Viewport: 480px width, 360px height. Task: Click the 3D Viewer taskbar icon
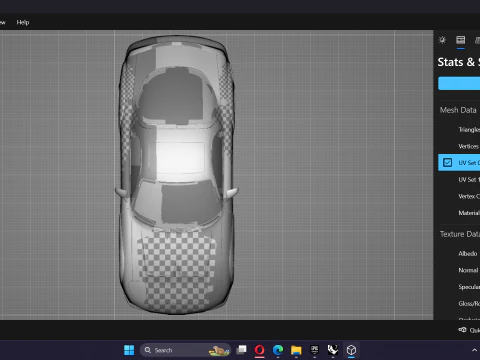click(x=351, y=350)
